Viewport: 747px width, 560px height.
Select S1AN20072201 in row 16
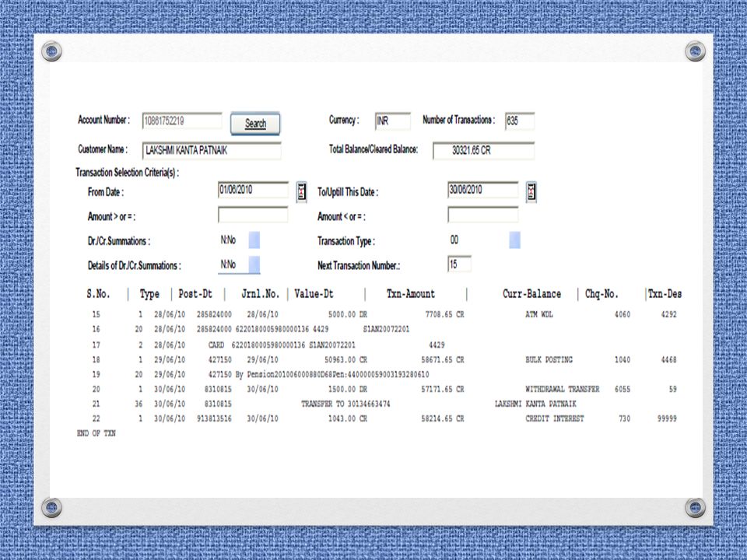click(x=387, y=329)
